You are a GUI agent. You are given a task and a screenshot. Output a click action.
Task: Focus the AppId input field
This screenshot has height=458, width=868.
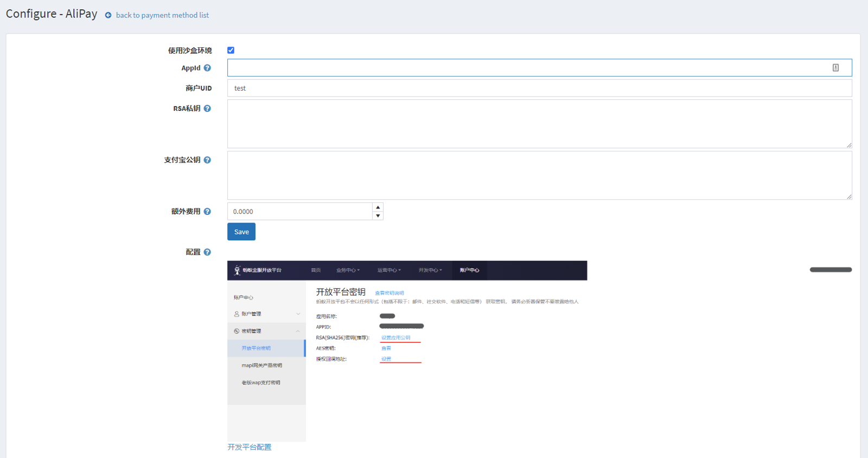(539, 68)
